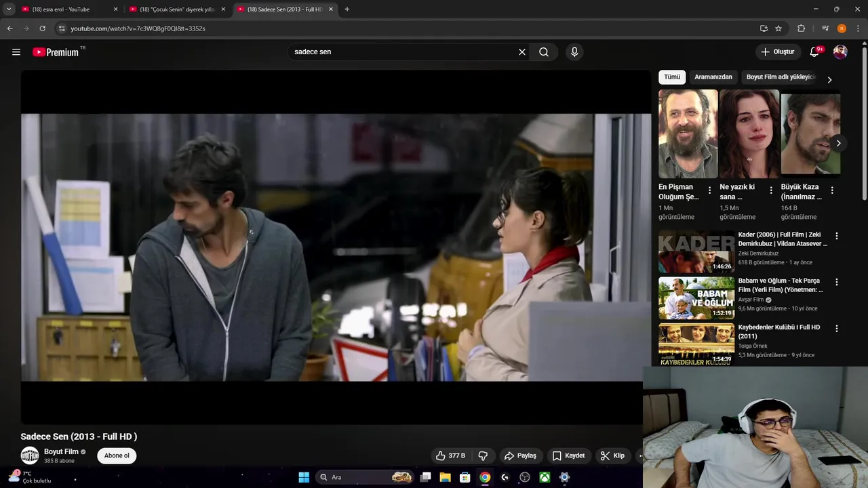
Task: Open options for Büyük Kaza short
Action: 832,190
